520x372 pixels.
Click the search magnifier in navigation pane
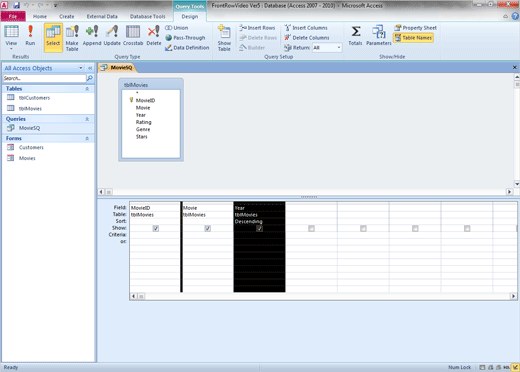pyautogui.click(x=90, y=78)
